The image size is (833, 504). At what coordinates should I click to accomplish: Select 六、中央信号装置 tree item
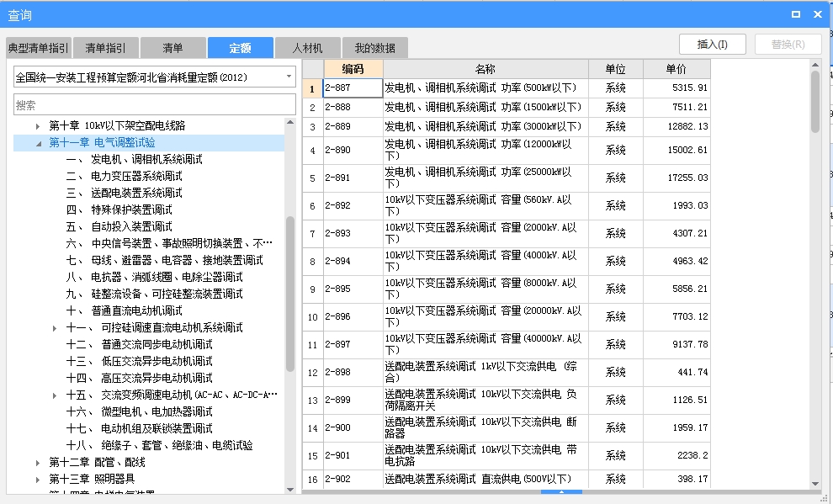(169, 243)
